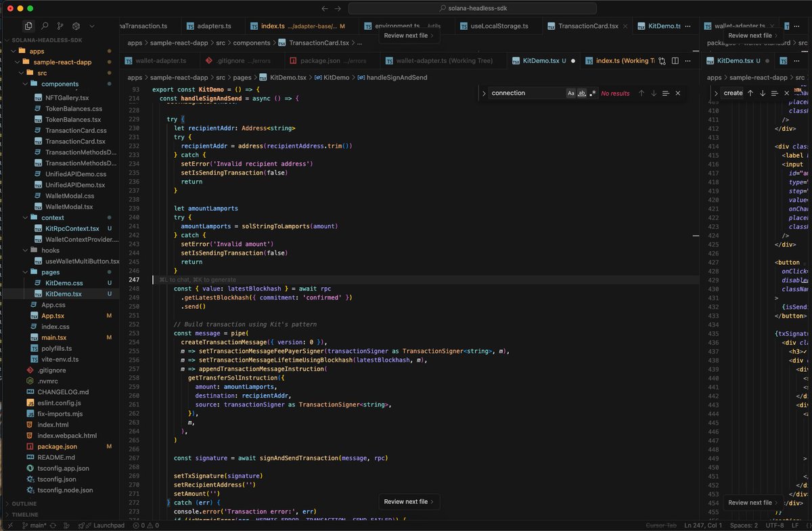This screenshot has width=812, height=531.
Task: Go back with the navigation arrow
Action: point(325,8)
